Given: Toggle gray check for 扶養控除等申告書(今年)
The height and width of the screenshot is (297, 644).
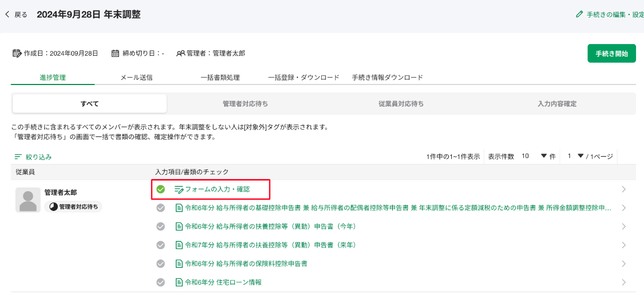Looking at the screenshot, I should coord(161,226).
